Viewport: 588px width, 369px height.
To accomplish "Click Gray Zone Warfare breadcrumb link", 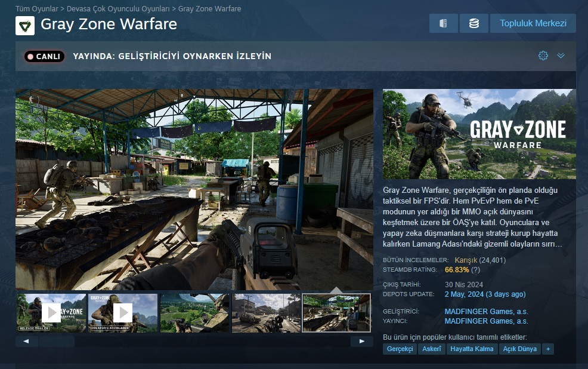I will 210,8.
